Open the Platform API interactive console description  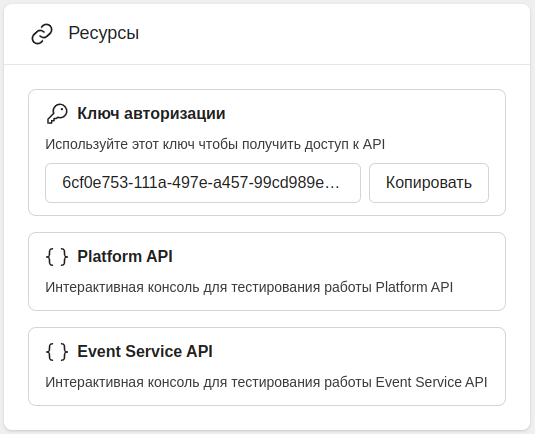coord(249,288)
